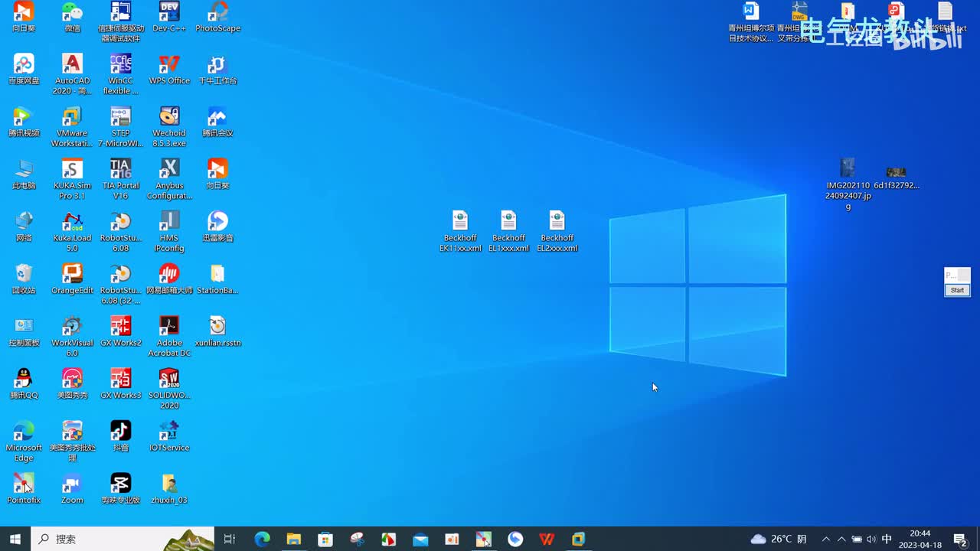
Task: Select the WinCC flexible desktop shortcut
Action: [x=121, y=74]
